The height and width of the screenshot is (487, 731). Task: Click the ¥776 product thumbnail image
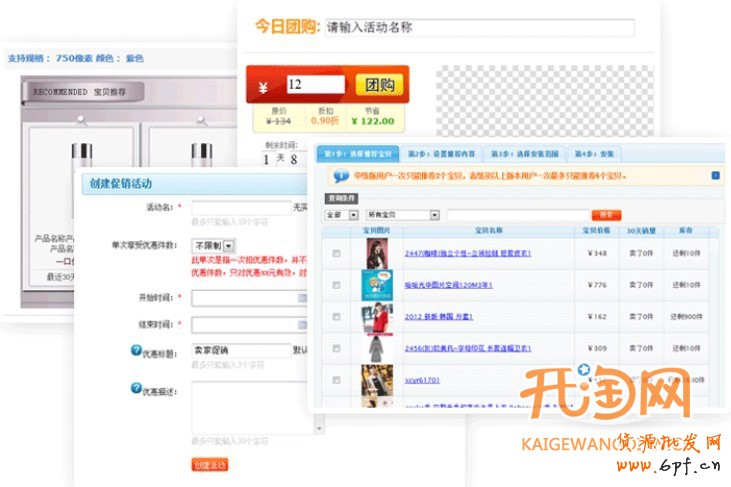(377, 285)
